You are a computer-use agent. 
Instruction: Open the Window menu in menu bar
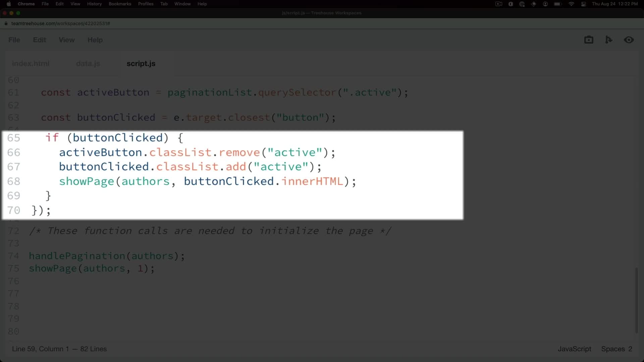182,4
